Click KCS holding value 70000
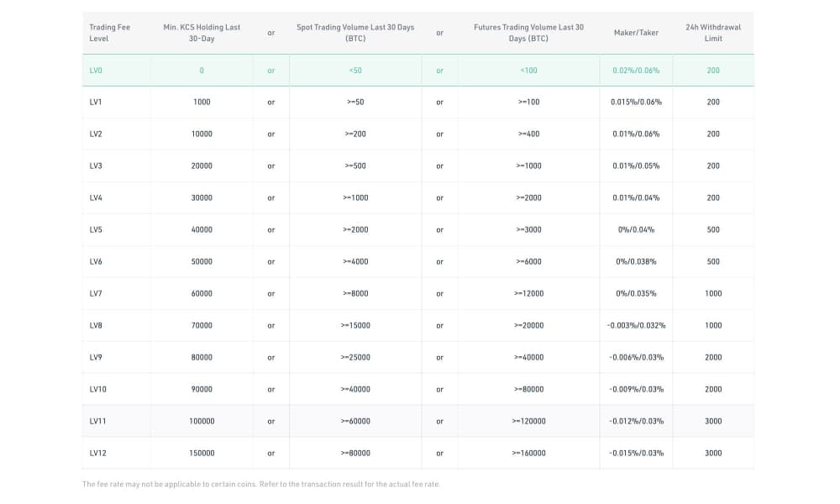This screenshot has width=840, height=504. [202, 325]
